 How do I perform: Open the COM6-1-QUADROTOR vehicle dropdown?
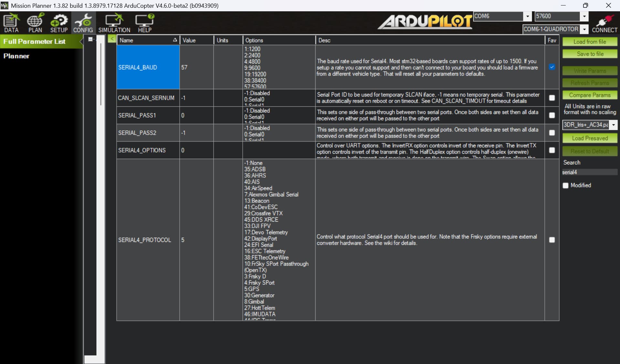584,29
